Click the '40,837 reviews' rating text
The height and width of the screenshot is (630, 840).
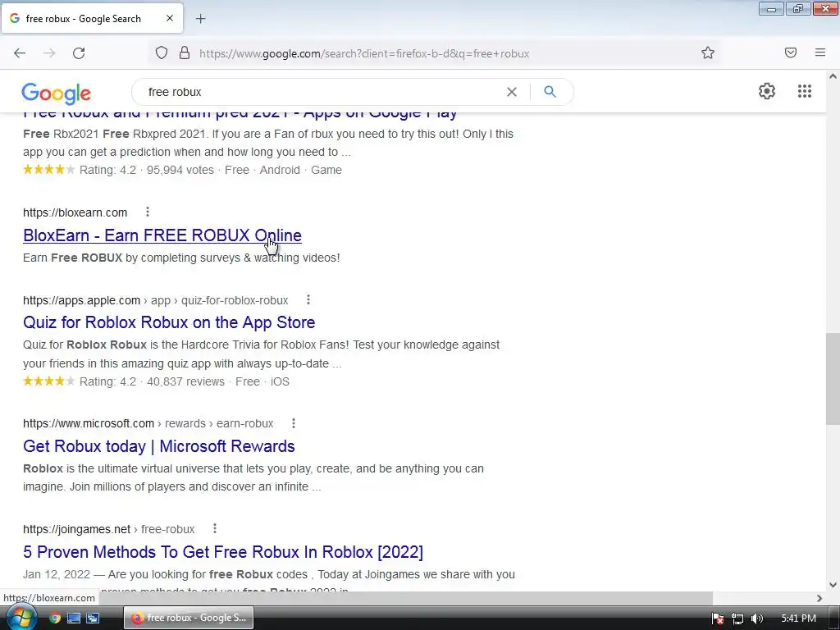point(186,381)
